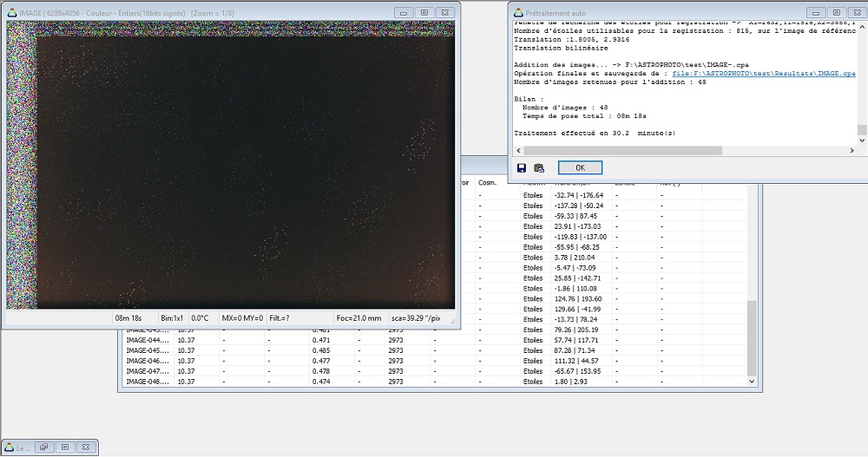This screenshot has width=868, height=457.
Task: Click the Bin:1x1 status bar field
Action: click(174, 318)
